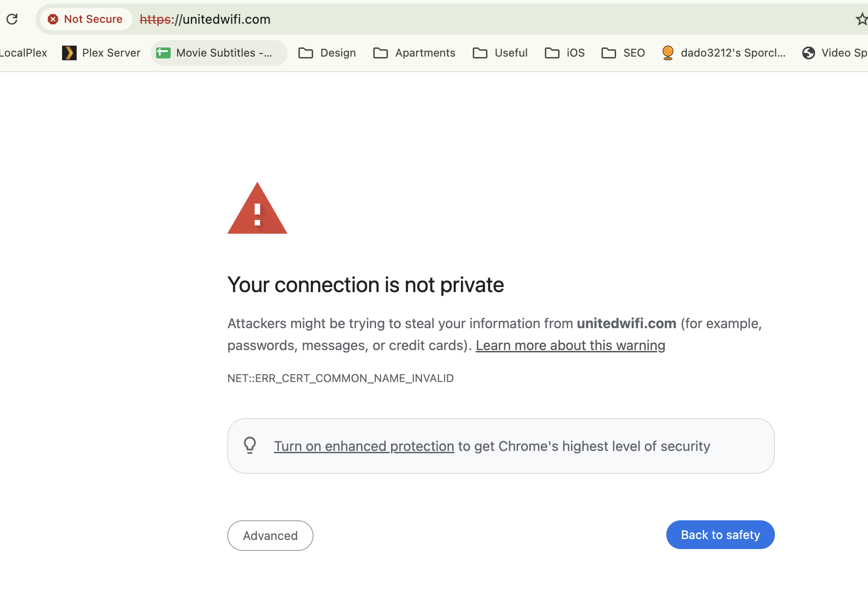Viewport: 868px width, 597px height.
Task: Open dado3212's Sporcle bookmark
Action: 724,53
